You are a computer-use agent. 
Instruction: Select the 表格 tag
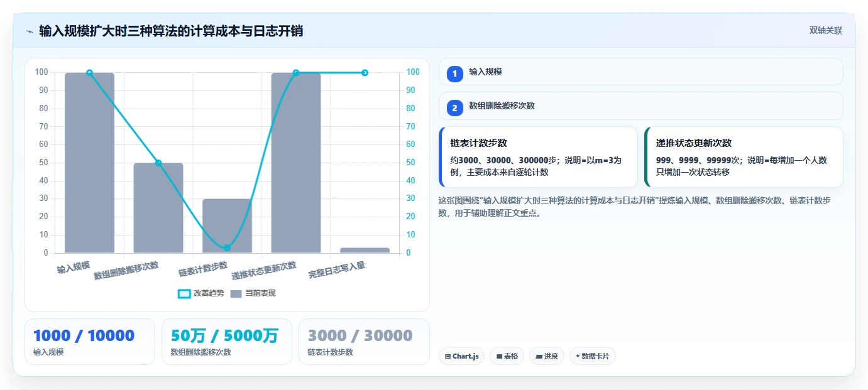coord(507,356)
